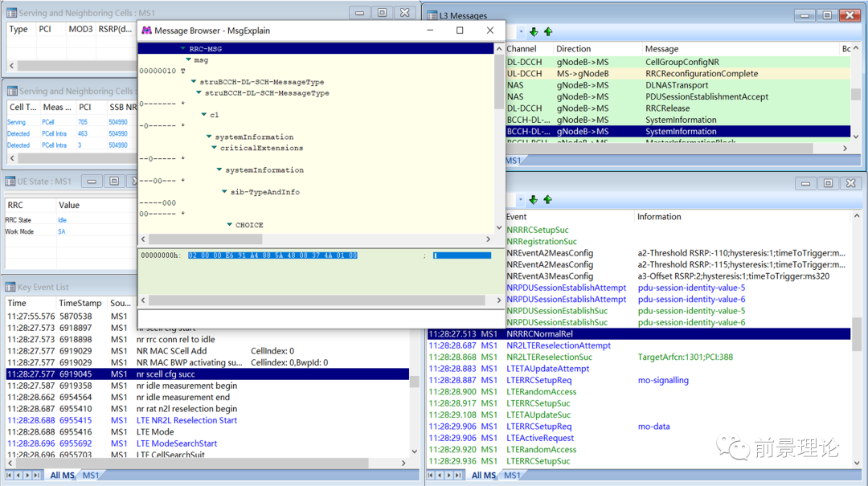The height and width of the screenshot is (486, 868).
Task: Click green down arrow in L3 Messages toolbar
Action: point(534,32)
